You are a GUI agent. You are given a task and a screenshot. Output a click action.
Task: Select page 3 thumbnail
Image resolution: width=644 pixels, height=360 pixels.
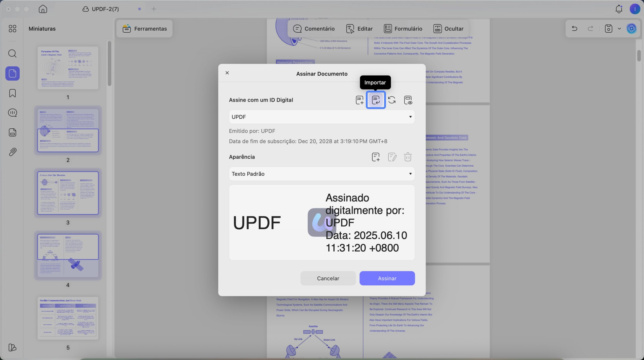tap(68, 193)
